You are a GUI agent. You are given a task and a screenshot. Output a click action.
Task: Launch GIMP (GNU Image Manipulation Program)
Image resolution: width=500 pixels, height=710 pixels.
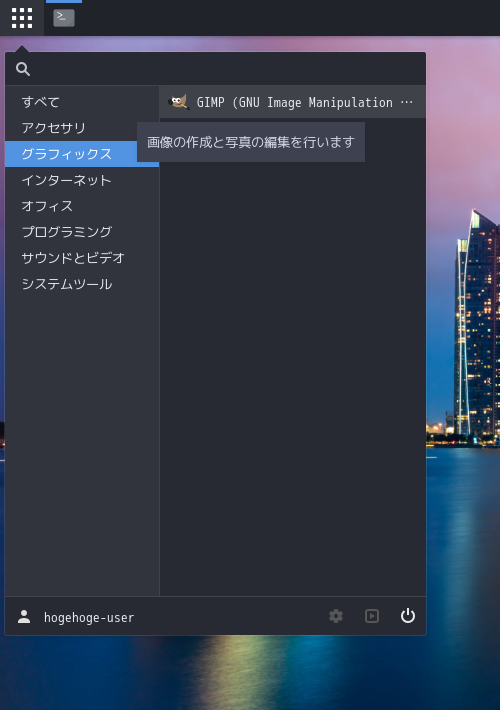pos(293,102)
